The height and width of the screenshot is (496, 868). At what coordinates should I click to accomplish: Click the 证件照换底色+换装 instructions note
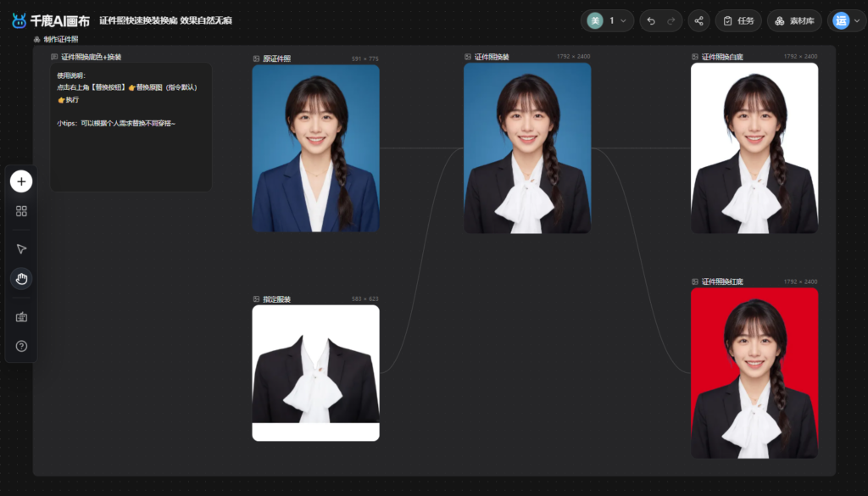point(131,127)
